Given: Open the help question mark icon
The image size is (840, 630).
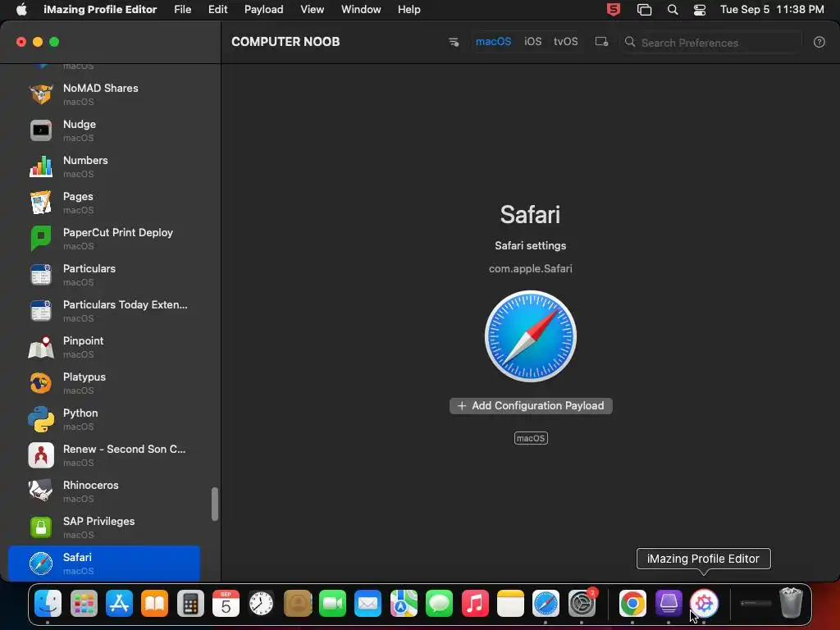Looking at the screenshot, I should [819, 43].
